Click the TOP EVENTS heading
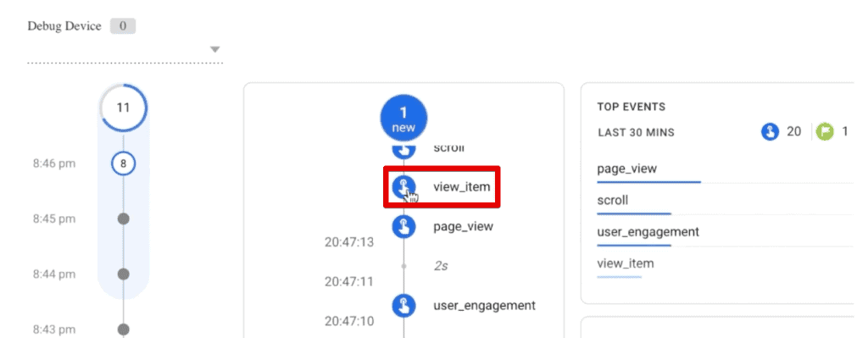This screenshot has height=338, width=868. [631, 107]
